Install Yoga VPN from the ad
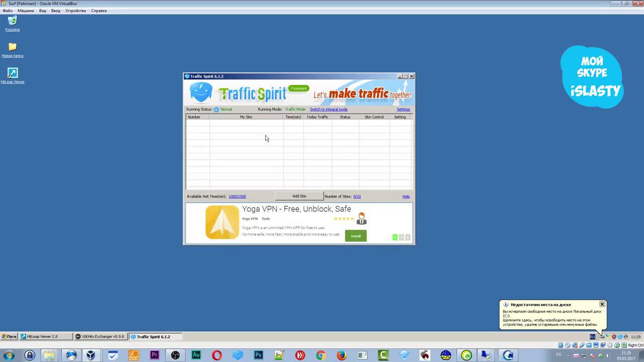The height and width of the screenshot is (362, 644). [x=356, y=236]
